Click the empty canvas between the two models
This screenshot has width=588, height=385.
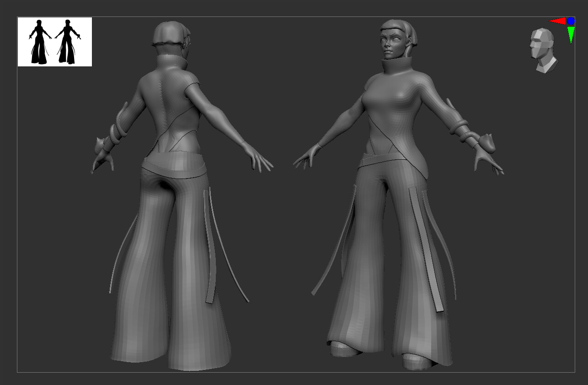coord(279,252)
